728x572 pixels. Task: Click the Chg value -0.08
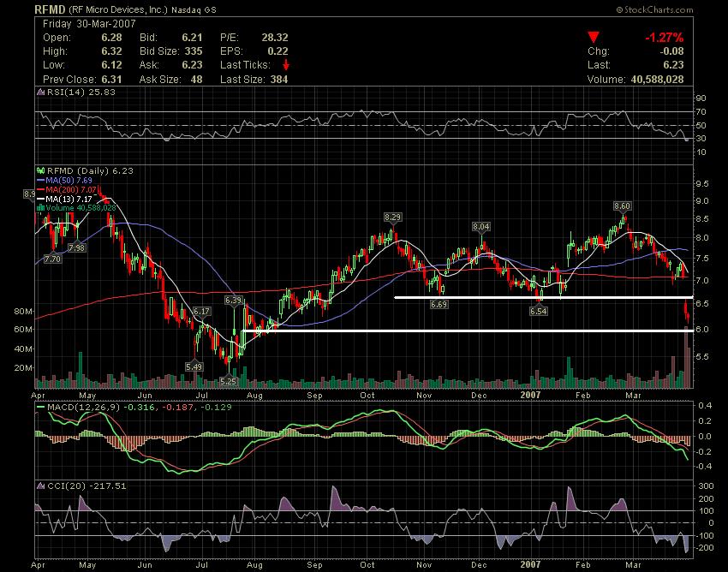(x=671, y=51)
